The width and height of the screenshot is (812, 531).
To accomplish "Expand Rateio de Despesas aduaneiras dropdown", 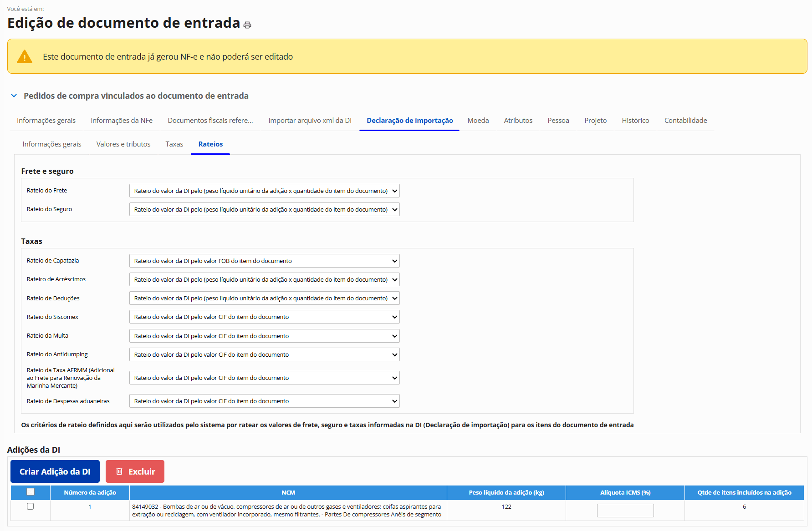I will [264, 401].
